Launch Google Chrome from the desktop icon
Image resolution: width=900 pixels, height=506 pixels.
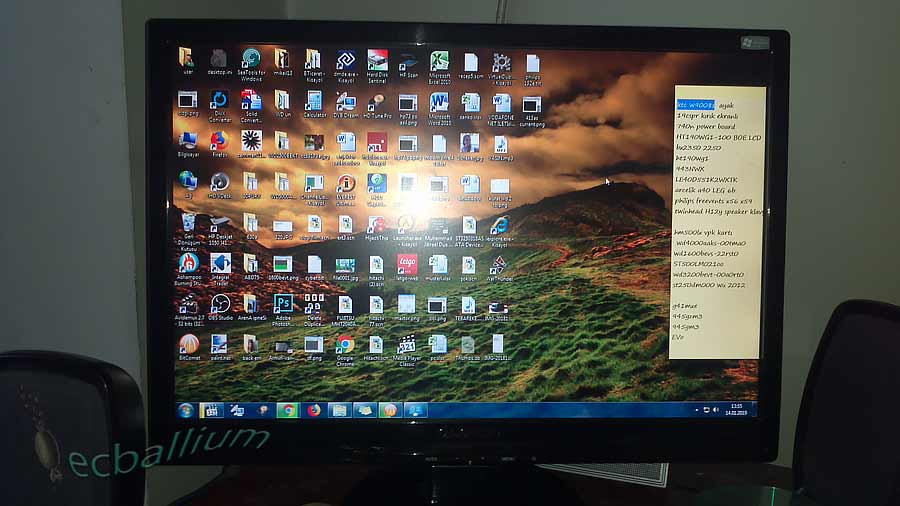pyautogui.click(x=345, y=345)
